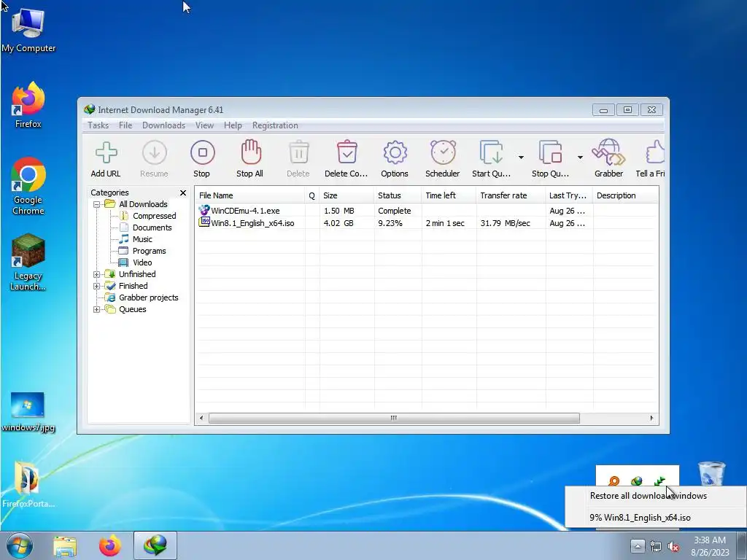Expand the Finished category node
The image size is (747, 560).
97,286
